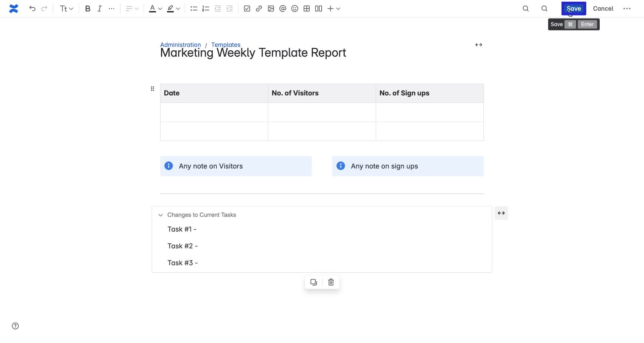The height and width of the screenshot is (343, 644).
Task: Open the text color picker
Action: pos(155,9)
